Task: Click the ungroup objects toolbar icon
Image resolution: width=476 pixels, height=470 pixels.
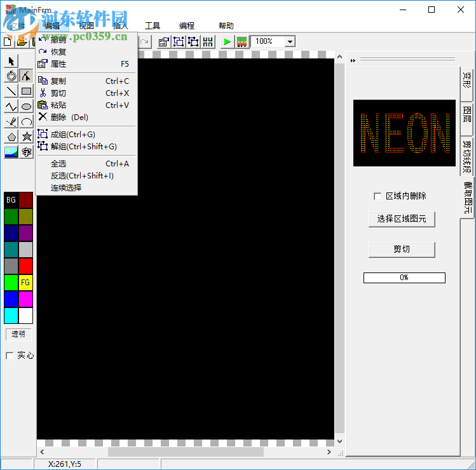Action: (x=193, y=41)
